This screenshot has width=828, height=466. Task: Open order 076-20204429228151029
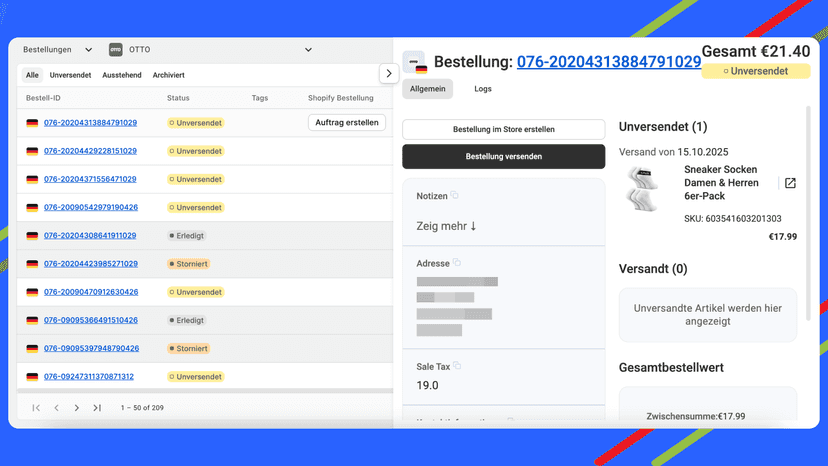coord(90,151)
